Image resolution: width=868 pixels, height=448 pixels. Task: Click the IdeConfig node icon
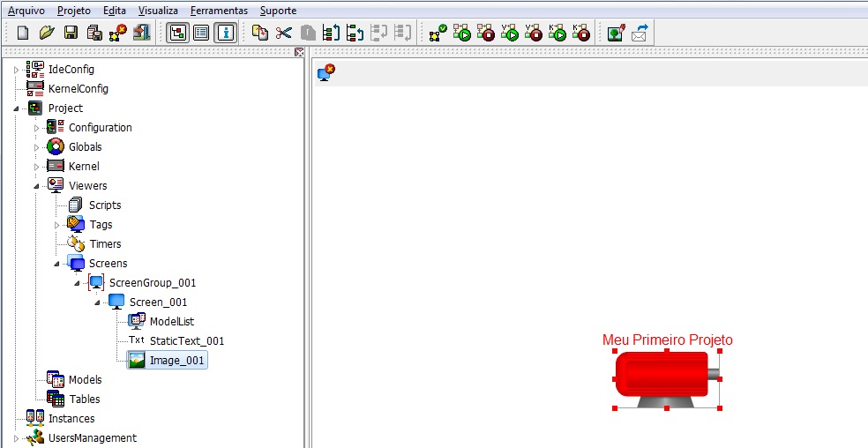35,69
